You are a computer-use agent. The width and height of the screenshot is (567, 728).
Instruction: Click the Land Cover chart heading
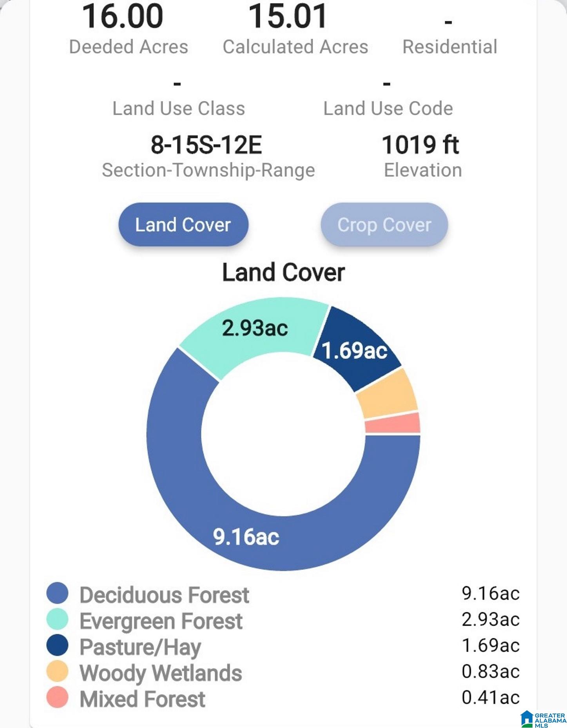point(284,272)
